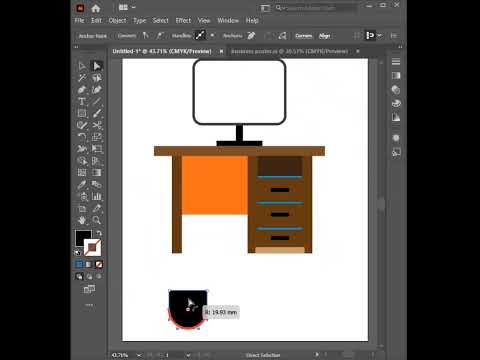Set paint to None

tap(99, 264)
